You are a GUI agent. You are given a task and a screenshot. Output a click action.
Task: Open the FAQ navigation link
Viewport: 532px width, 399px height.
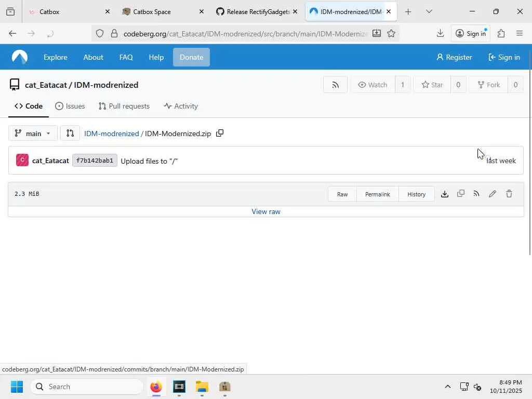pos(126,57)
